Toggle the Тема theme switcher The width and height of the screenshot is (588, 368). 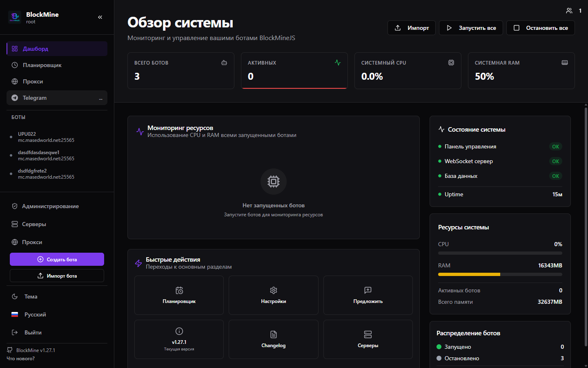click(x=57, y=296)
